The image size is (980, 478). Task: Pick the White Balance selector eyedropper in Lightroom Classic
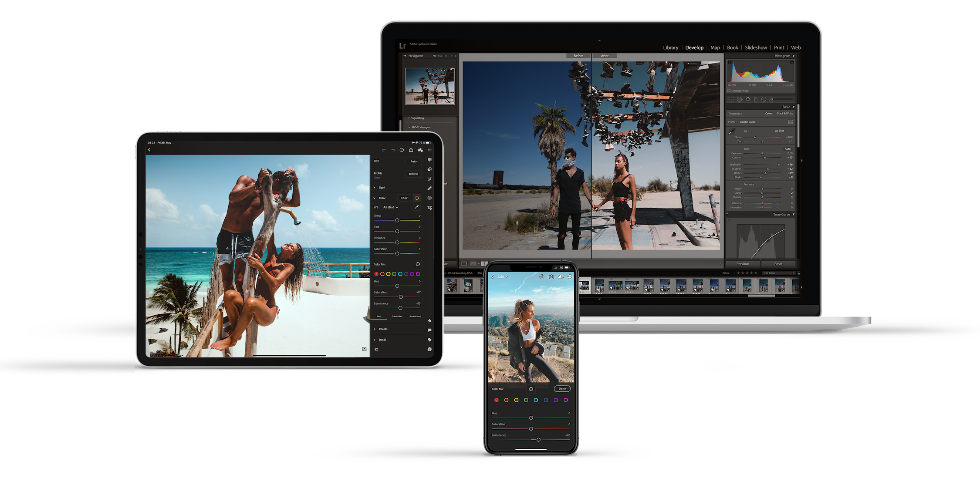[x=732, y=131]
